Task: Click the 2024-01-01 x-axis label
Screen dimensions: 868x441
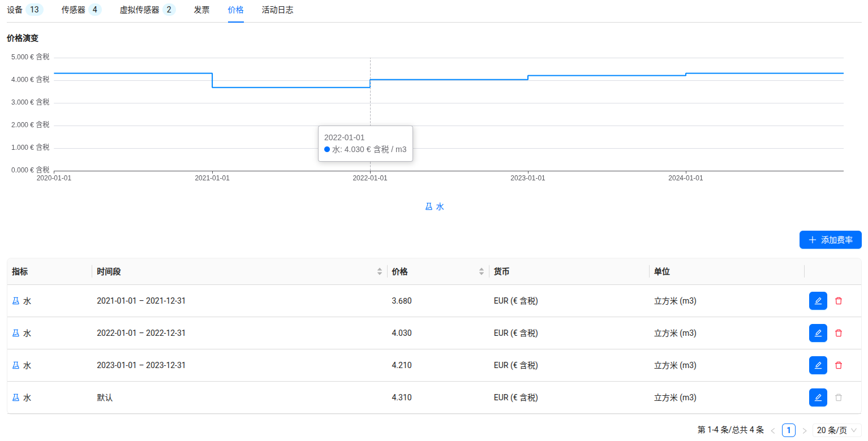Action: [x=686, y=178]
